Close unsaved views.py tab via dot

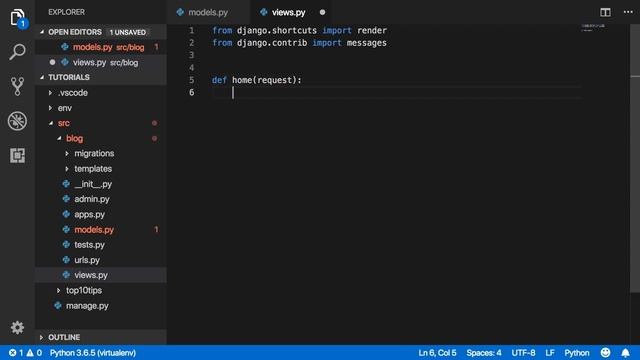coord(322,12)
